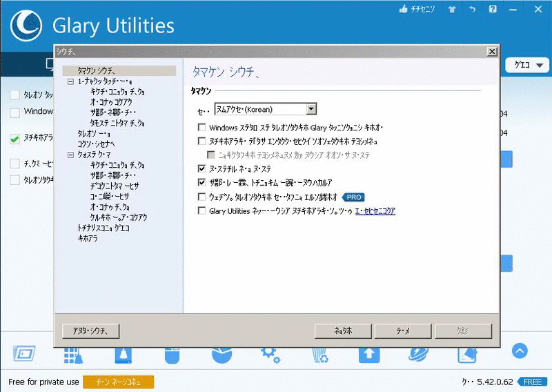Launch the pie chart disk analysis icon

pos(221,355)
